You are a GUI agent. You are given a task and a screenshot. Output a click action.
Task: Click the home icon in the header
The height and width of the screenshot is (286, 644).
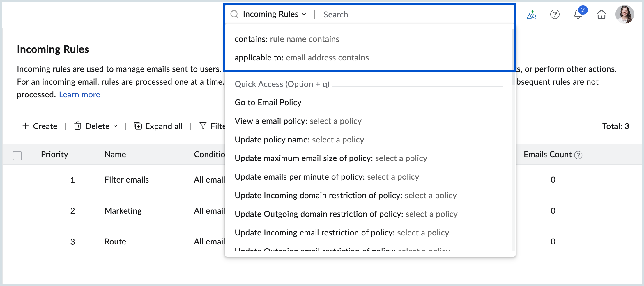click(x=601, y=14)
